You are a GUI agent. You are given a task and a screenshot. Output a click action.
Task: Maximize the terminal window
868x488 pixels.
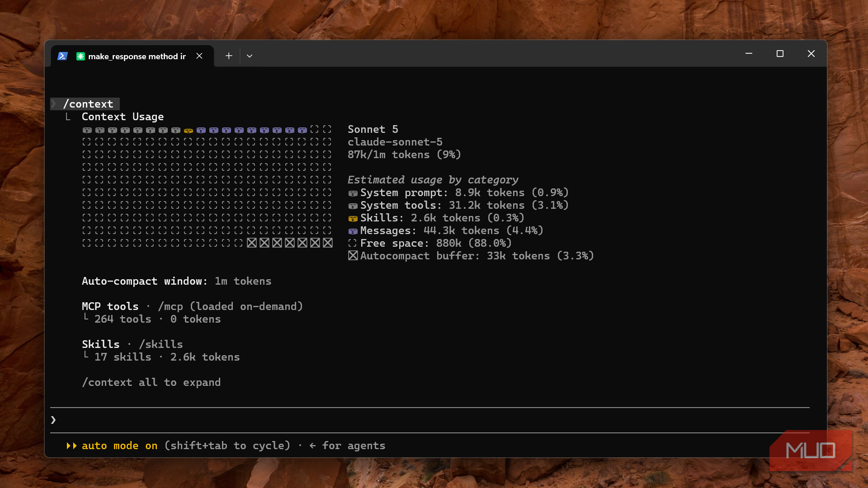(780, 54)
